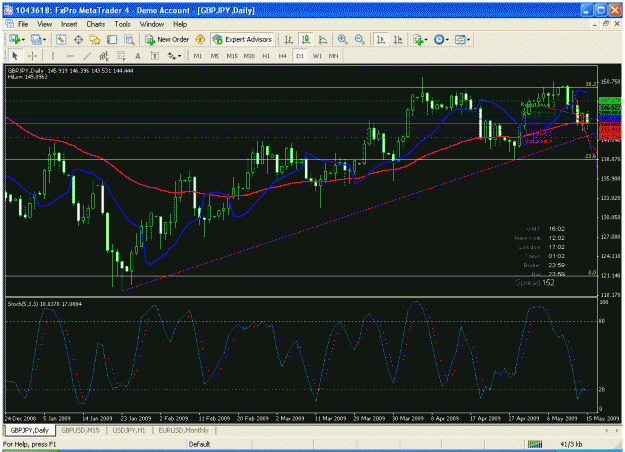The height and width of the screenshot is (452, 625).
Task: Click the Default profile in status bar
Action: coord(199,444)
